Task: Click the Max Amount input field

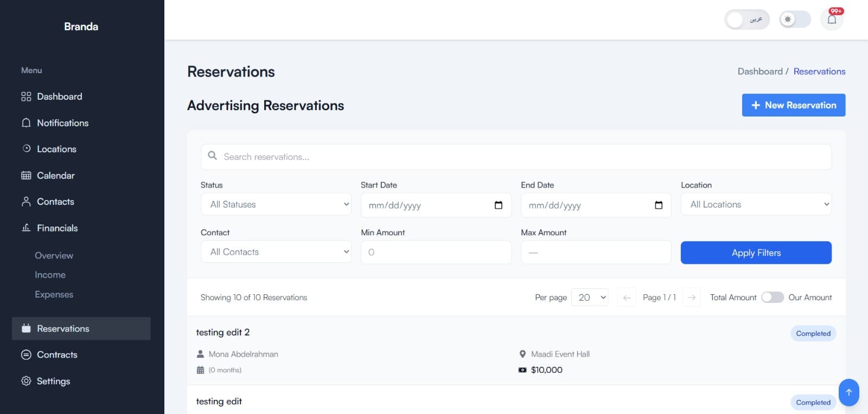Action: pos(596,252)
